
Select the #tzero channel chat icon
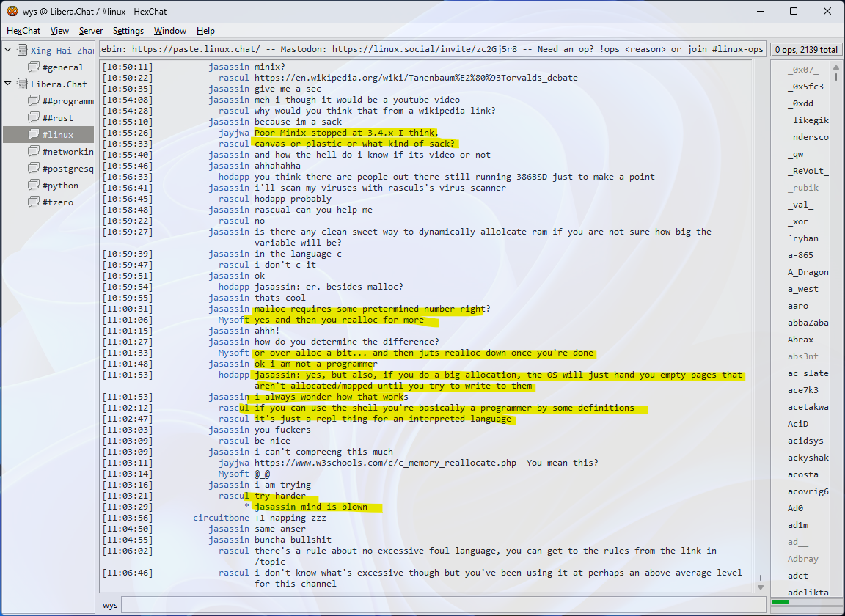click(34, 202)
